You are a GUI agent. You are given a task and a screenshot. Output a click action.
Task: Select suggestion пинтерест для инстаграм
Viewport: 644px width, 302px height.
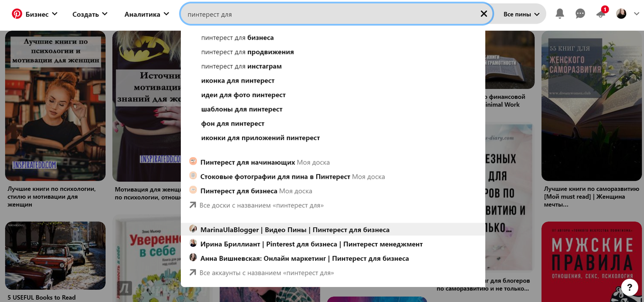241,67
